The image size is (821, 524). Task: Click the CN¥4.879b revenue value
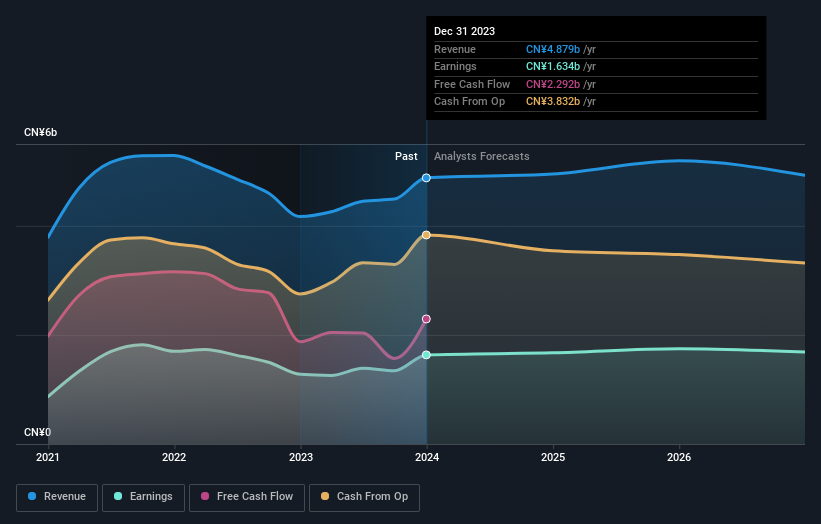click(553, 49)
